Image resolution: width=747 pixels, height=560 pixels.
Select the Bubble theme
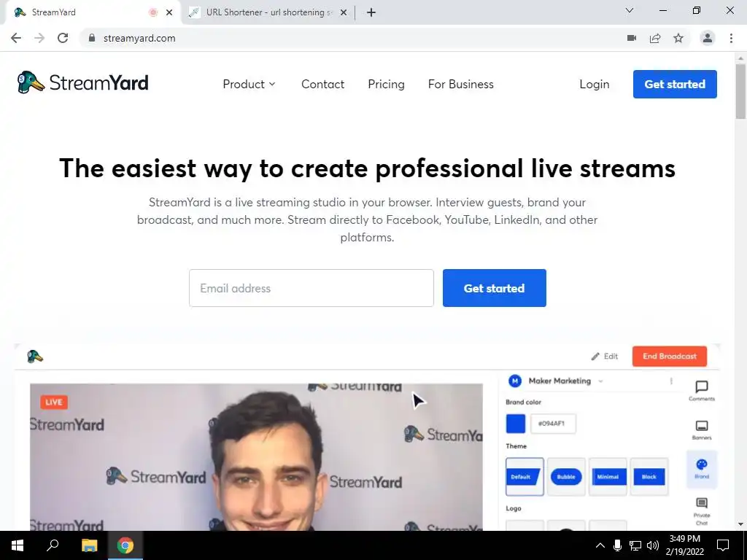[566, 477]
